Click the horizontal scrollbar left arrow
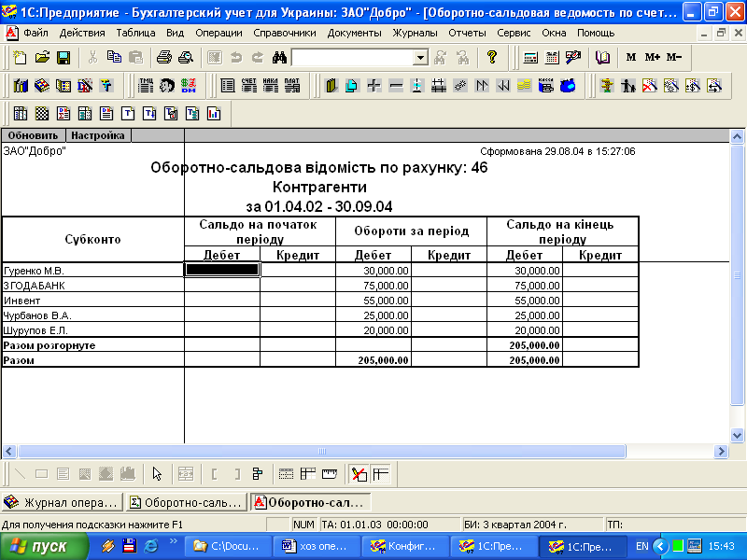The width and height of the screenshot is (747, 560). click(9, 451)
